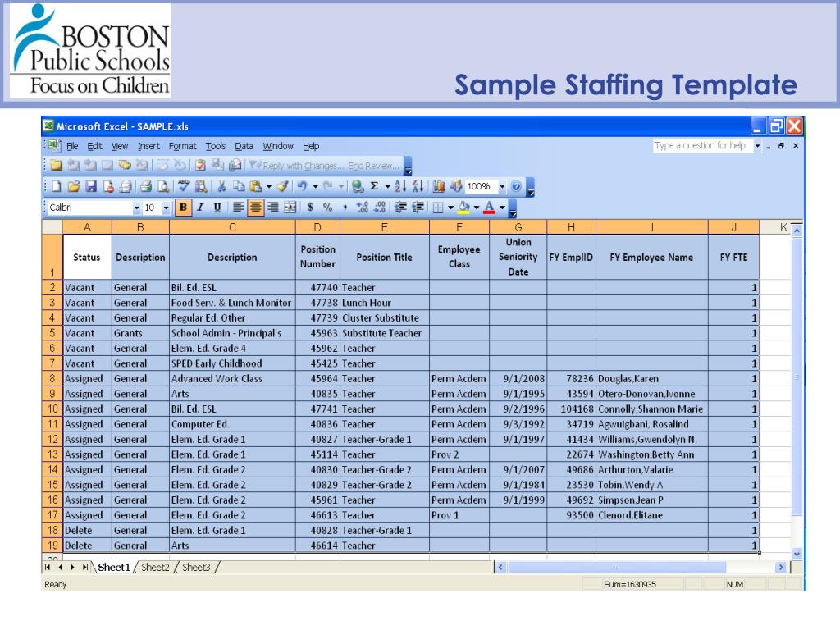
Task: Open the File menu
Action: click(72, 146)
